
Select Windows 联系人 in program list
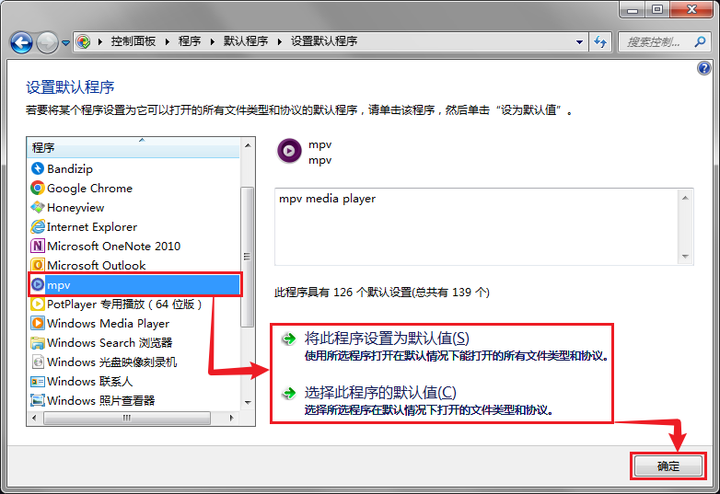[133, 382]
